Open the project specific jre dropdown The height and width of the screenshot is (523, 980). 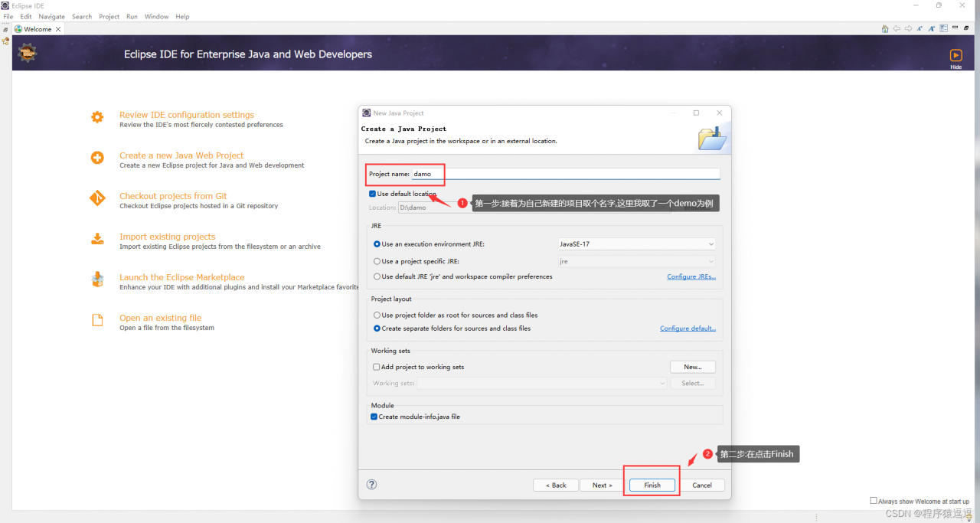coord(637,261)
